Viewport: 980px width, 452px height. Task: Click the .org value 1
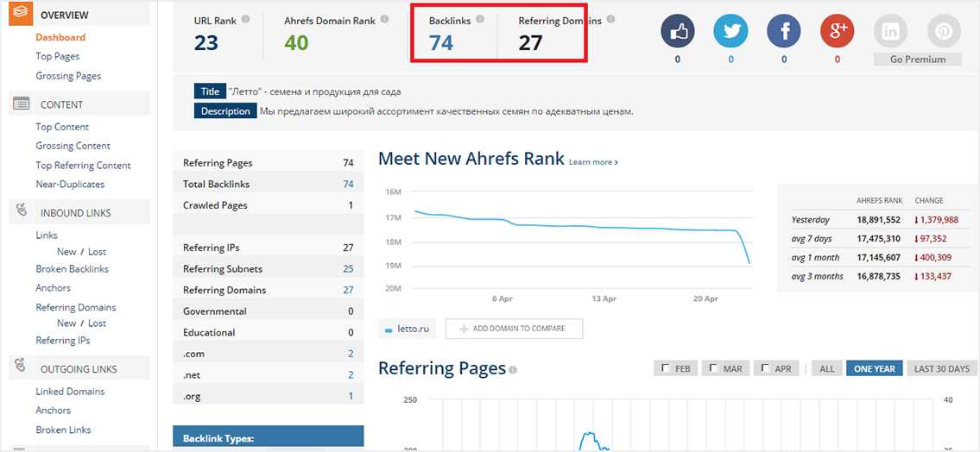[351, 397]
